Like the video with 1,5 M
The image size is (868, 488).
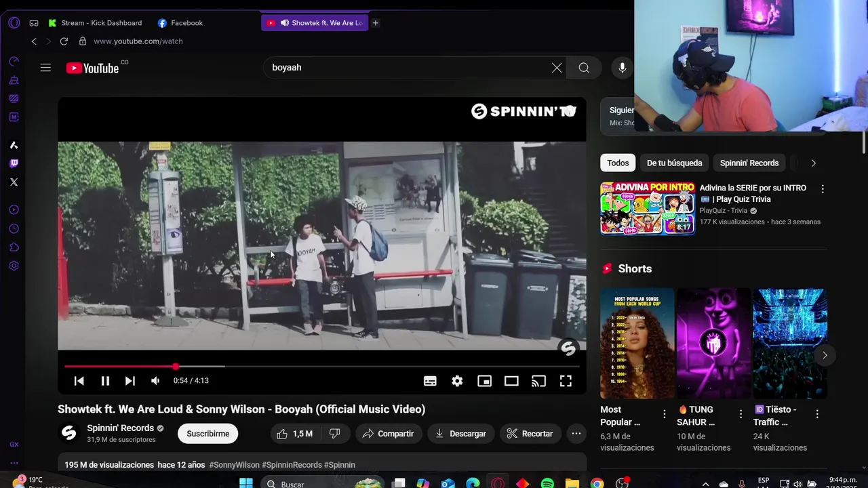point(296,434)
